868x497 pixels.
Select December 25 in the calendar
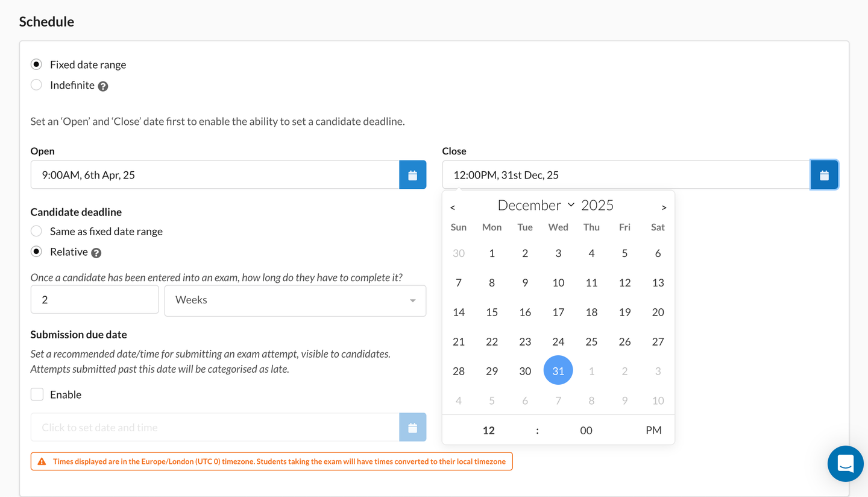[591, 341]
